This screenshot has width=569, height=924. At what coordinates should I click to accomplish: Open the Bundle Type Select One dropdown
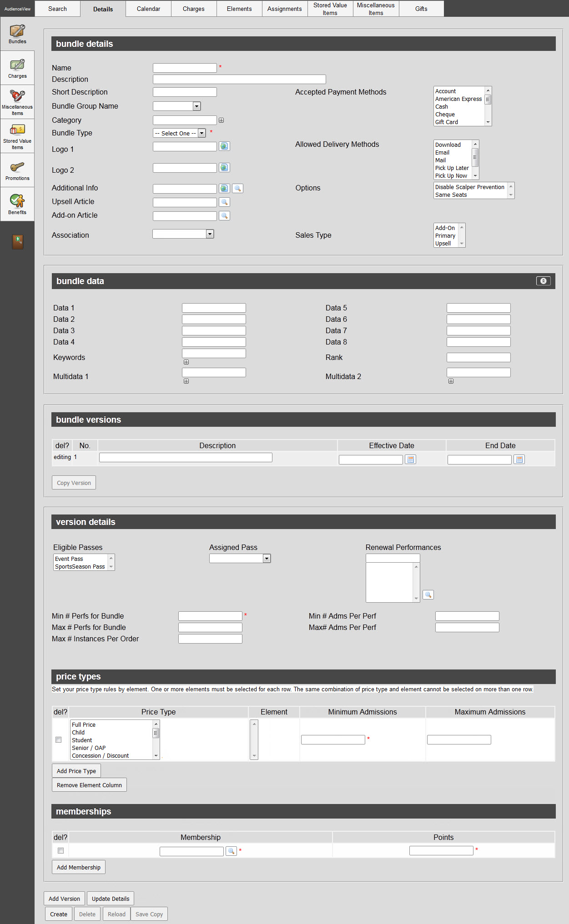[x=179, y=133]
